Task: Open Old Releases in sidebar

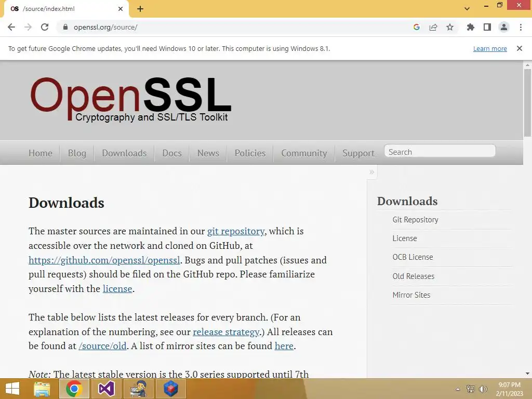Action: 413,276
